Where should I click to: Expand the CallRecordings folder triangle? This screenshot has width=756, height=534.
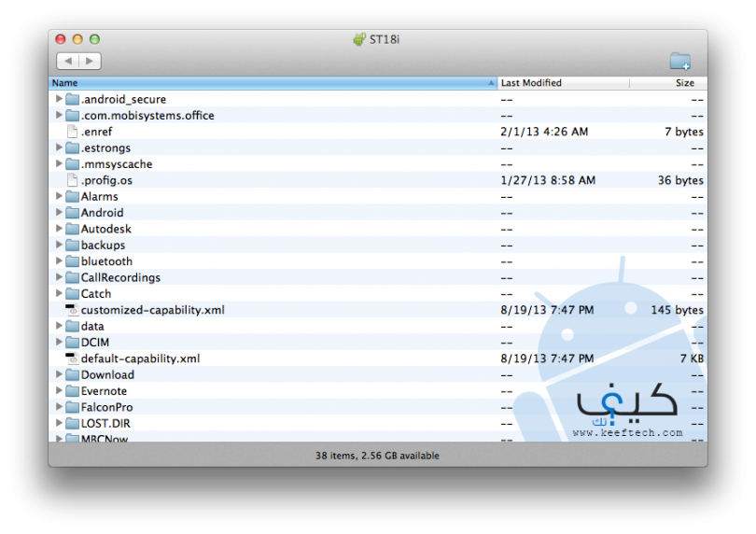[59, 277]
